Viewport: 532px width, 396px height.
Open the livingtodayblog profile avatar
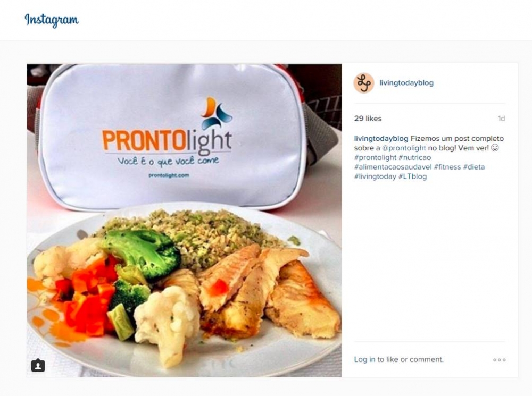coord(364,83)
